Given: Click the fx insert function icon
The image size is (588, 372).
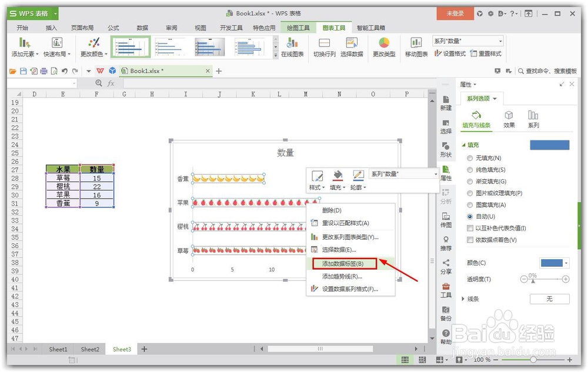Looking at the screenshot, I should (x=111, y=83).
